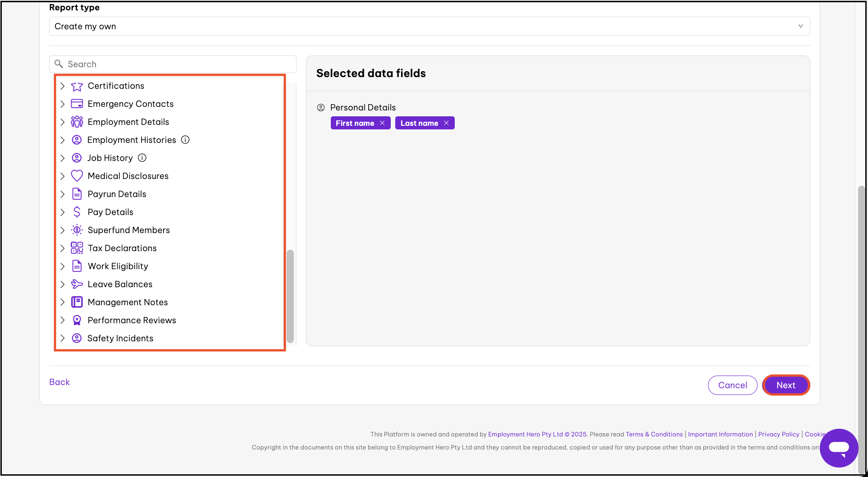Click the Pay Details dollar icon

tap(77, 212)
